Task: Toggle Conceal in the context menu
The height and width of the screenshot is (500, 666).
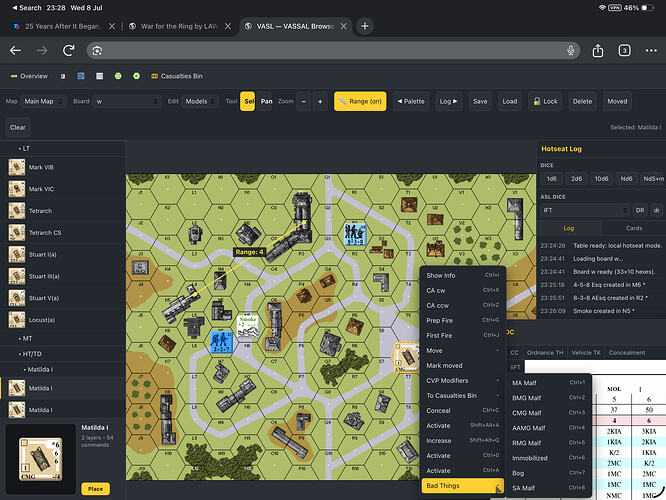Action: [x=463, y=410]
